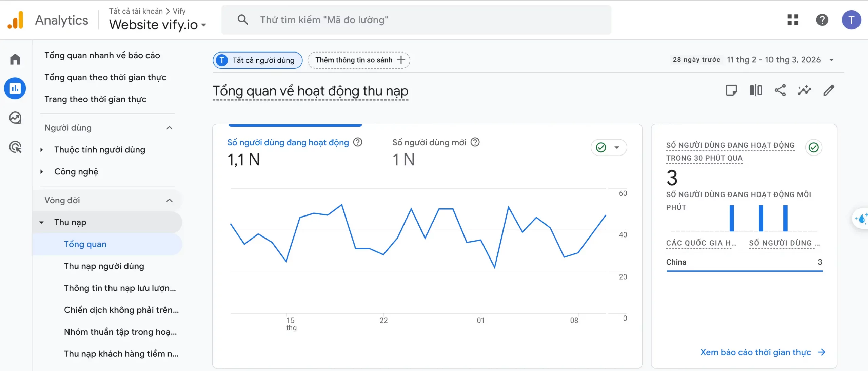Share this report via the share icon

[780, 90]
